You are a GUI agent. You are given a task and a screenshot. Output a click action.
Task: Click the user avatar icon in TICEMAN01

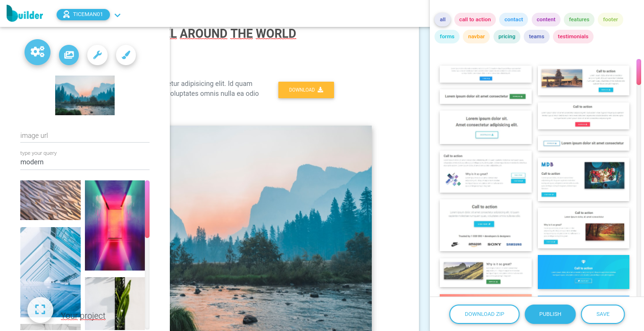[x=66, y=15]
